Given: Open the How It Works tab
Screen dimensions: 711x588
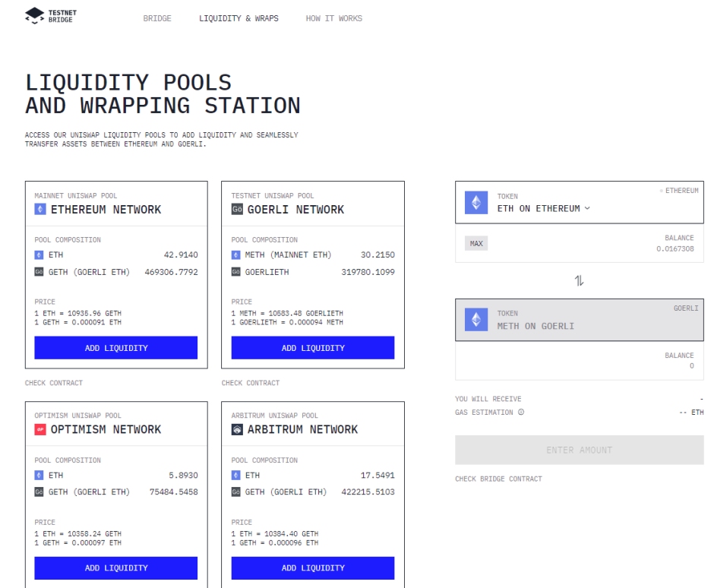Looking at the screenshot, I should [333, 18].
